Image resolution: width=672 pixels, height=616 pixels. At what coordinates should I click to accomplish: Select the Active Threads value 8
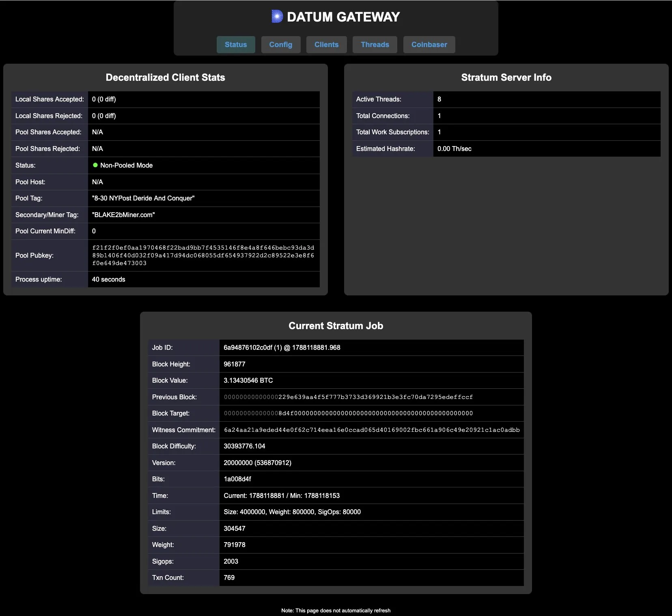point(439,99)
